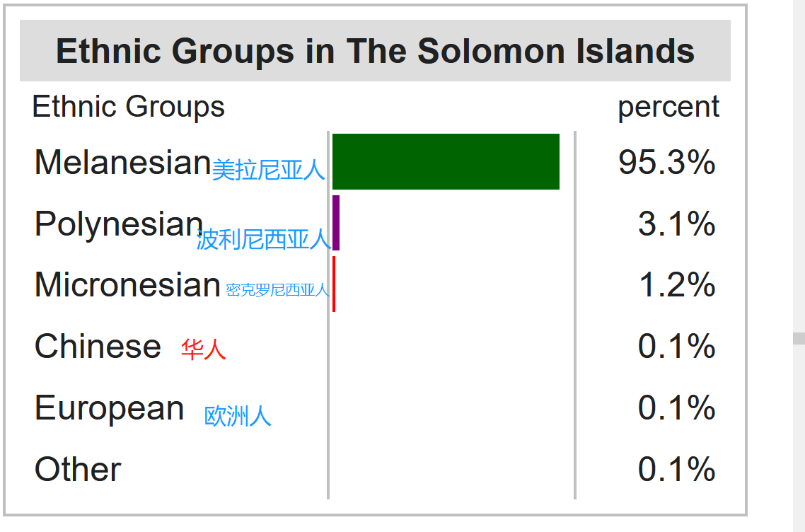Click the vertical scrollbar thumb at right edge

coord(799,338)
